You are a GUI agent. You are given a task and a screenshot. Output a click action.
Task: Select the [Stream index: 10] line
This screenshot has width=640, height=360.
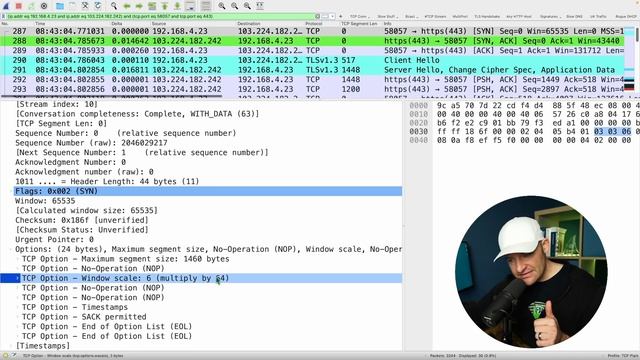click(56, 104)
